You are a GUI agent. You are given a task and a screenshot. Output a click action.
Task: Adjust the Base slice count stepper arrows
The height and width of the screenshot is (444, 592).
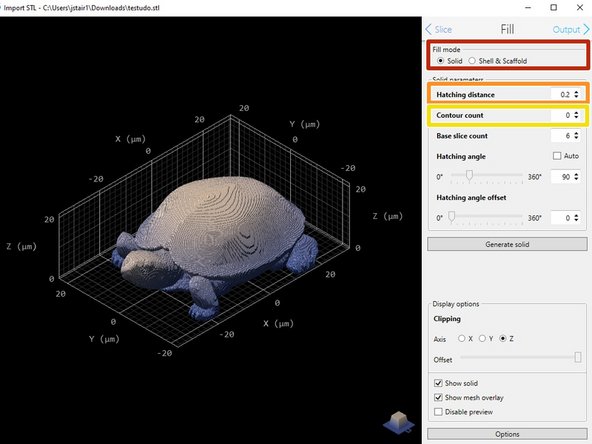click(576, 136)
